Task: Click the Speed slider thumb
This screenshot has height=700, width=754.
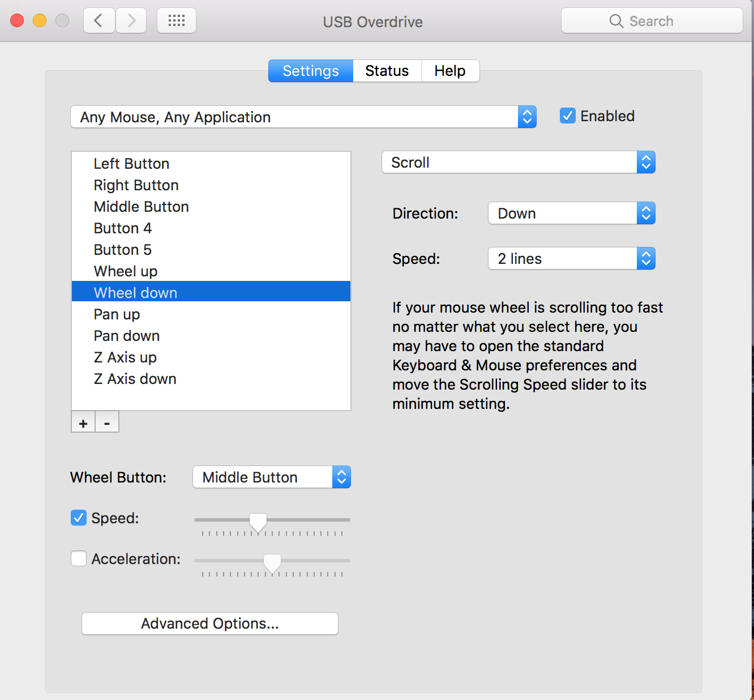Action: [x=258, y=522]
